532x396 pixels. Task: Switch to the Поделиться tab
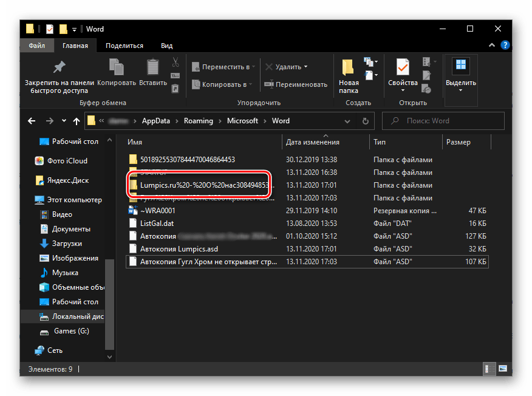[124, 46]
